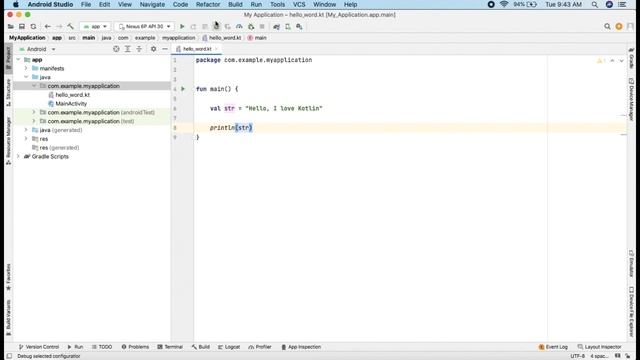Toggle the Resource Manager side panel
This screenshot has width=640, height=360.
pos(9,141)
